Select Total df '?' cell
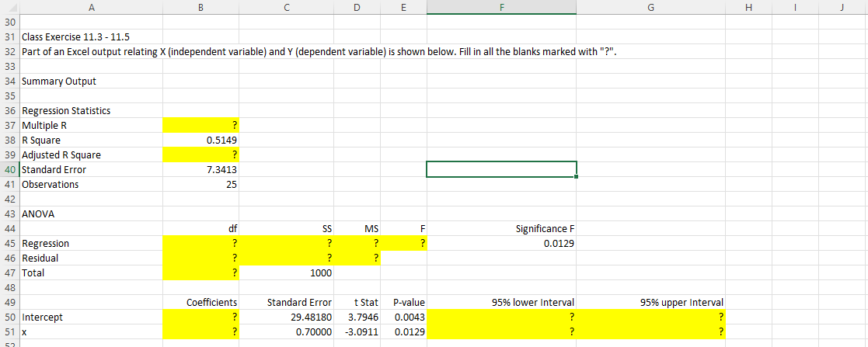The width and height of the screenshot is (868, 347). 201,272
